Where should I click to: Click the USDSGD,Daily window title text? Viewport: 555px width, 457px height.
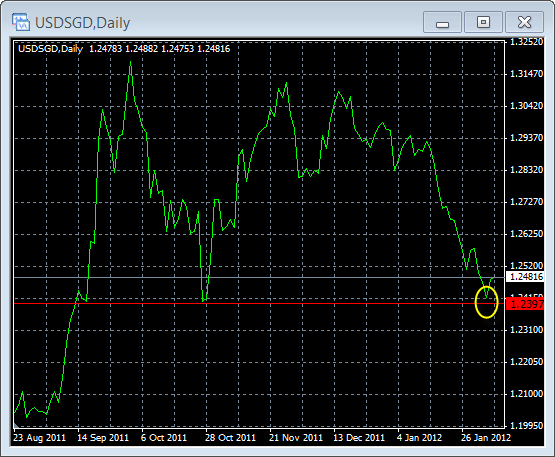82,23
